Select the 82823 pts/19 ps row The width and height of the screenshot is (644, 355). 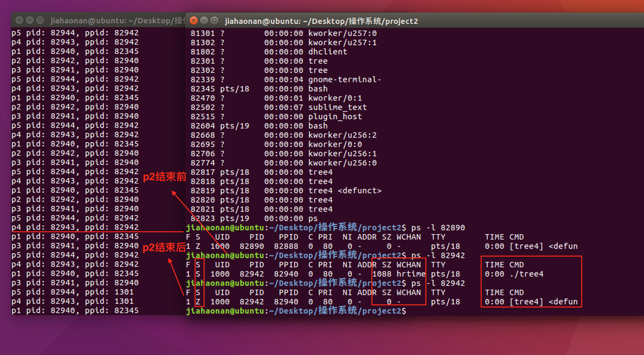[254, 218]
